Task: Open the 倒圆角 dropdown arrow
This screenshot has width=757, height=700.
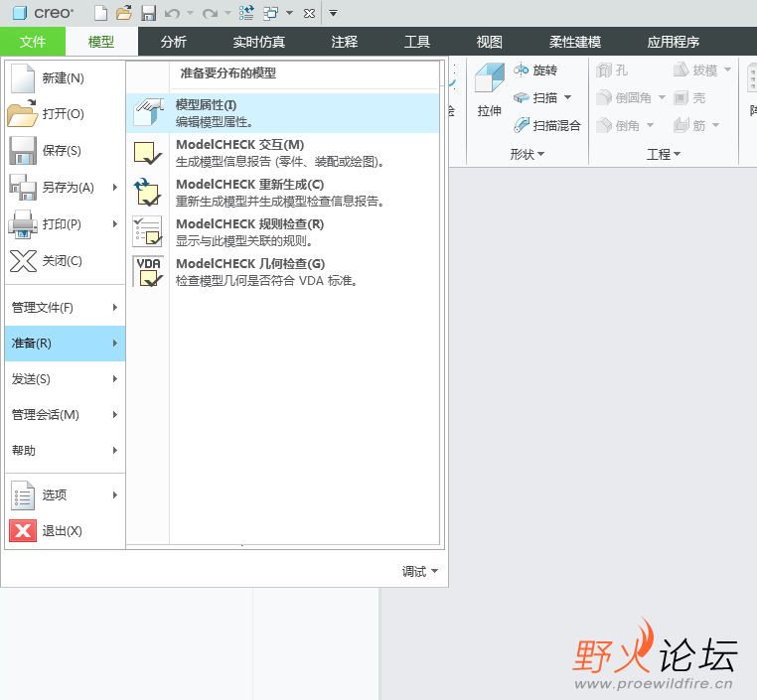Action: coord(662,97)
